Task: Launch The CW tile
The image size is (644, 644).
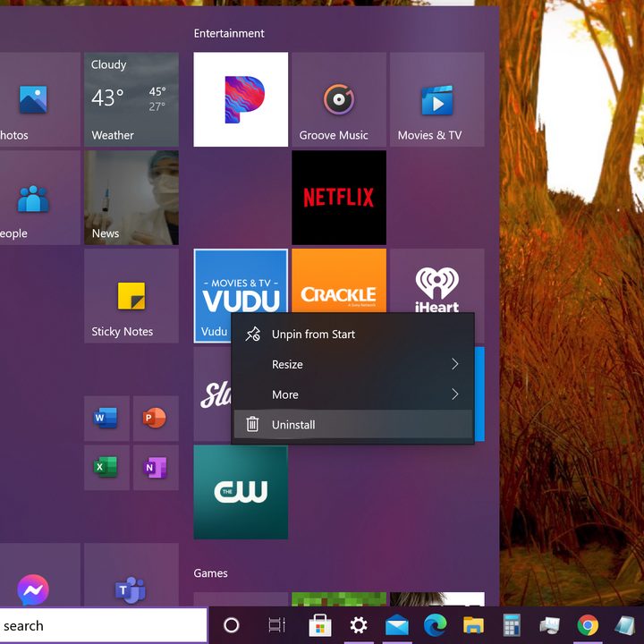Action: click(x=241, y=492)
